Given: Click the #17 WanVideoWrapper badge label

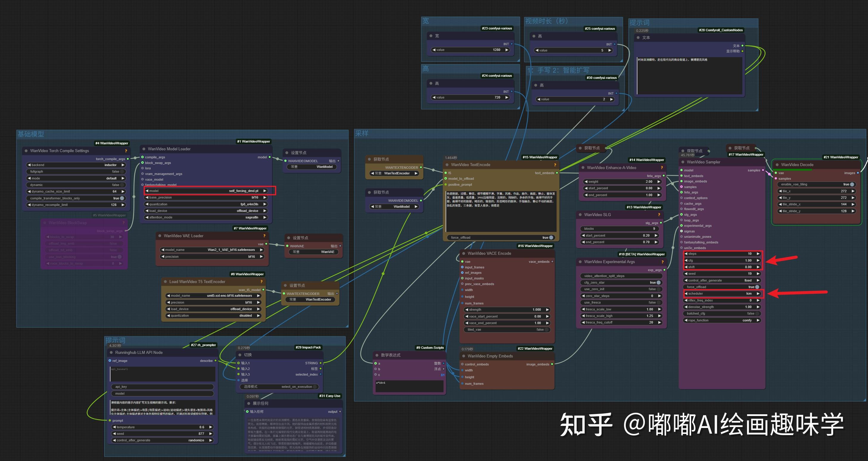Looking at the screenshot, I should point(746,154).
